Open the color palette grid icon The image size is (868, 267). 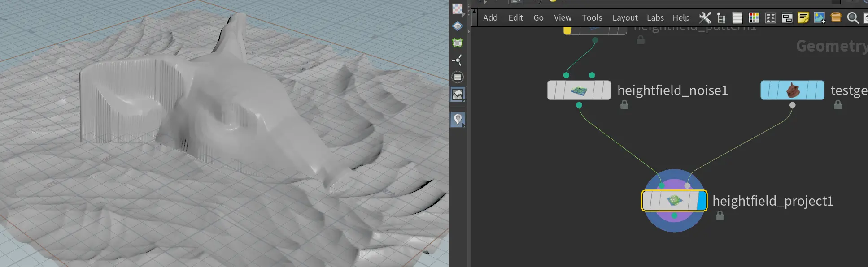pyautogui.click(x=754, y=17)
